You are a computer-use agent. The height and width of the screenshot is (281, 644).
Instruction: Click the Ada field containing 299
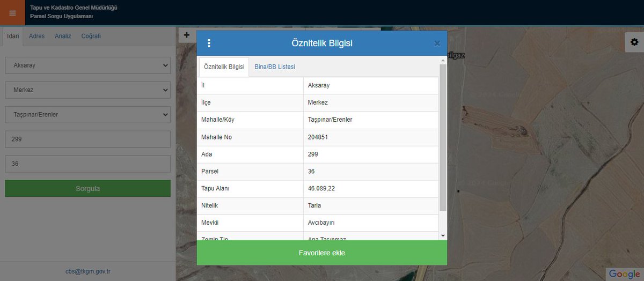[x=88, y=139]
